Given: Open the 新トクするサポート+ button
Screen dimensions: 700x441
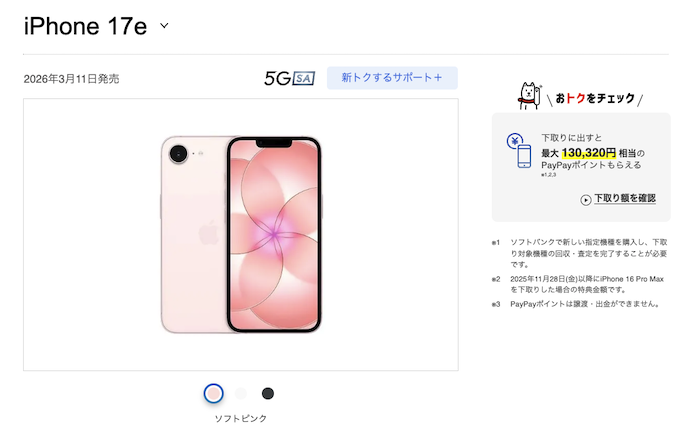Looking at the screenshot, I should tap(392, 78).
